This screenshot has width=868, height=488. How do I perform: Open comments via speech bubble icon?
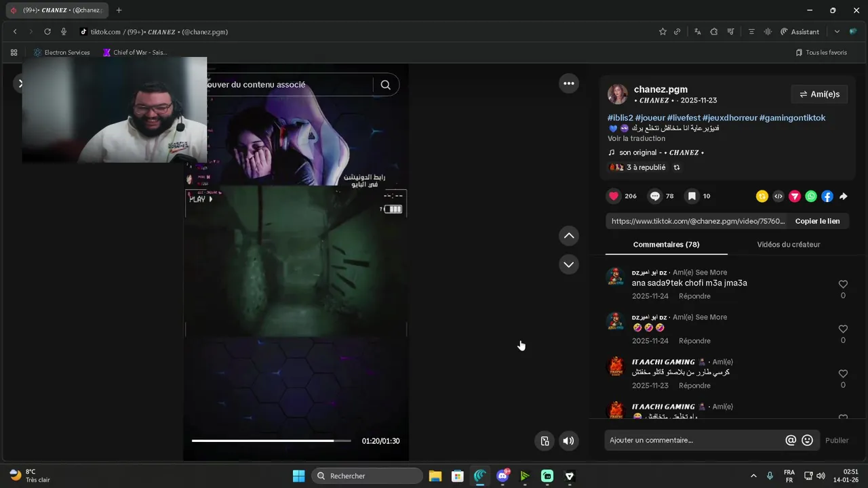tap(655, 196)
